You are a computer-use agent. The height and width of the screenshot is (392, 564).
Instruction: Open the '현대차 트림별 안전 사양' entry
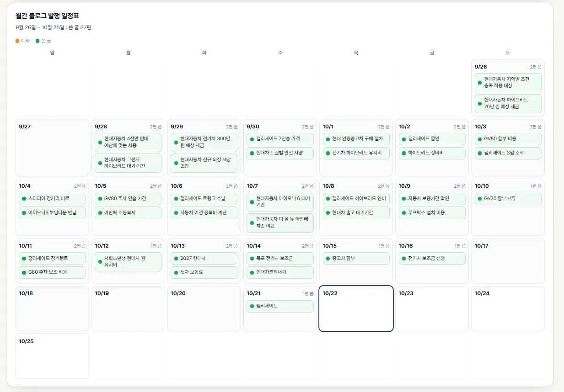(x=280, y=153)
